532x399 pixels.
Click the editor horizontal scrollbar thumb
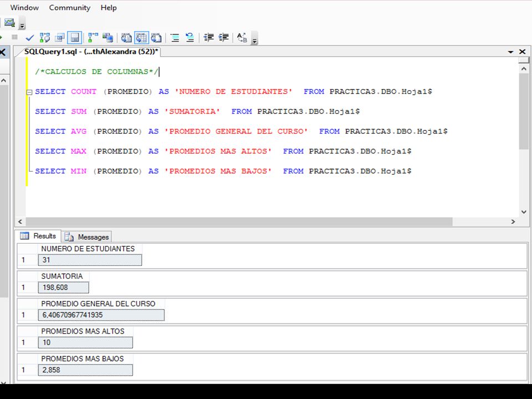239,222
